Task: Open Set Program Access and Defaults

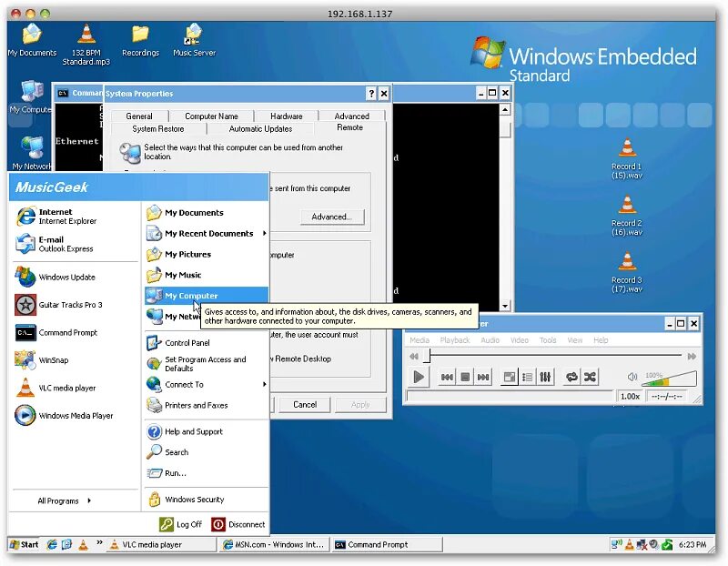Action: [x=207, y=364]
